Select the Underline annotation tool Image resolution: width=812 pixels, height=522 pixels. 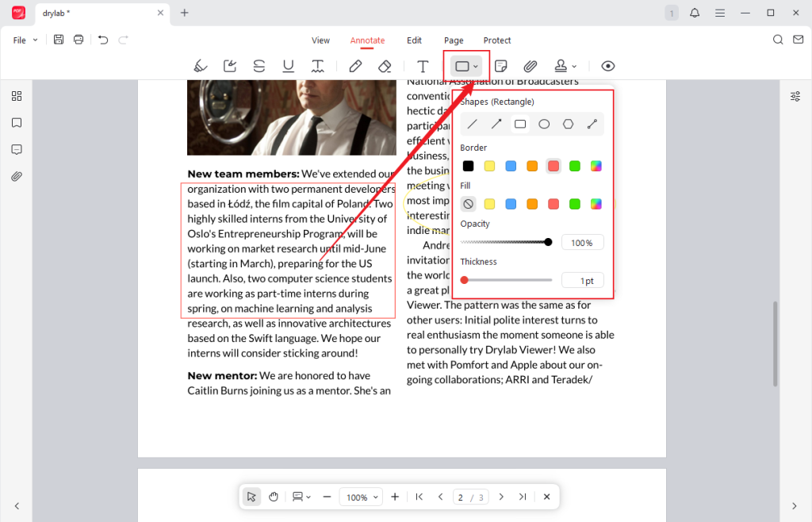(x=288, y=66)
